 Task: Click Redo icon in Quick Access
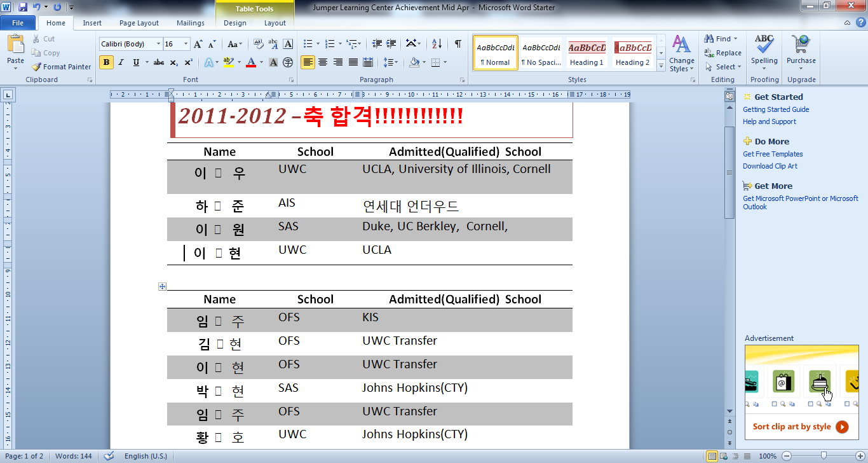(57, 7)
